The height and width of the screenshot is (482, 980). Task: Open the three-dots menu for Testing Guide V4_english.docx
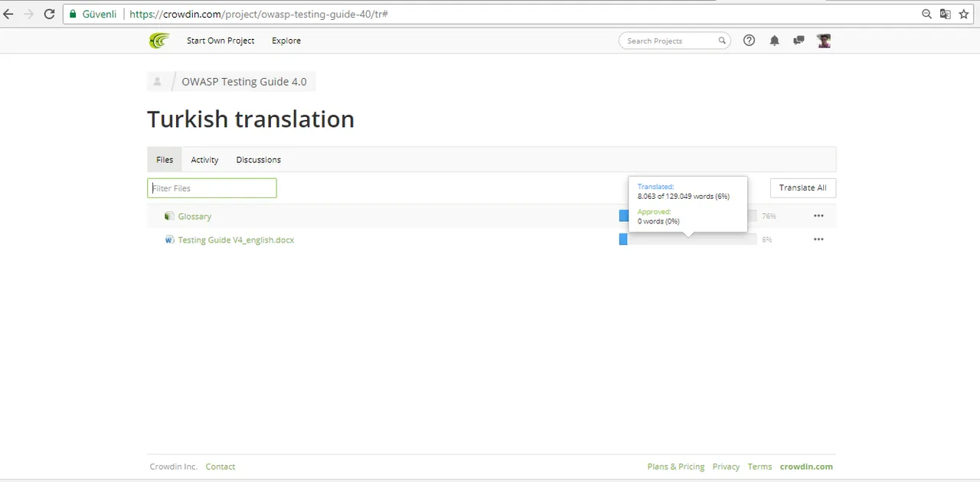pos(818,239)
